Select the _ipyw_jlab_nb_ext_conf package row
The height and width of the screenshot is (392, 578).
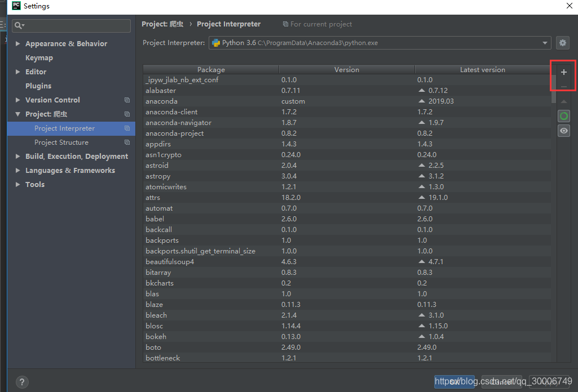point(347,80)
